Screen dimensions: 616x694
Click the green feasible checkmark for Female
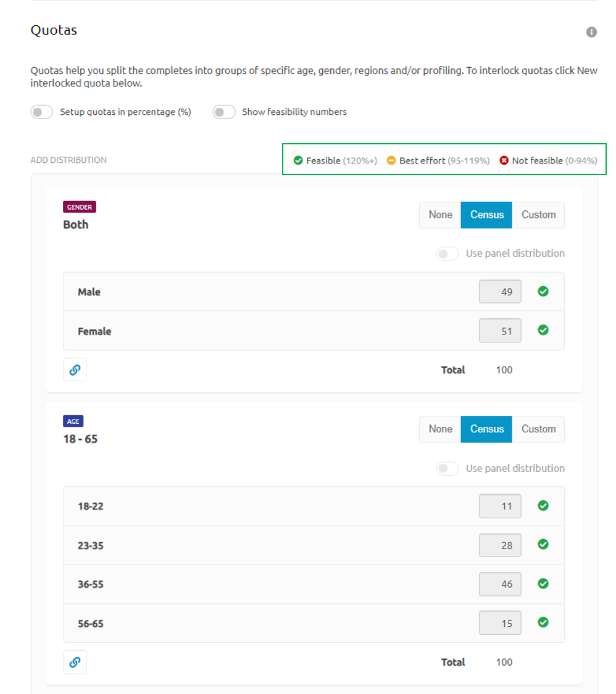[x=543, y=330]
